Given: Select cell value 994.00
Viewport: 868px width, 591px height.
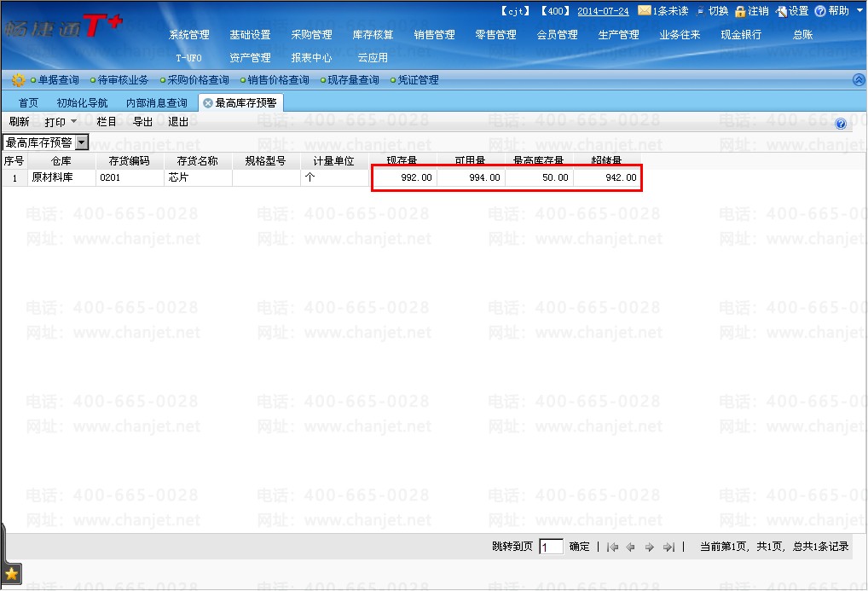Looking at the screenshot, I should [471, 177].
